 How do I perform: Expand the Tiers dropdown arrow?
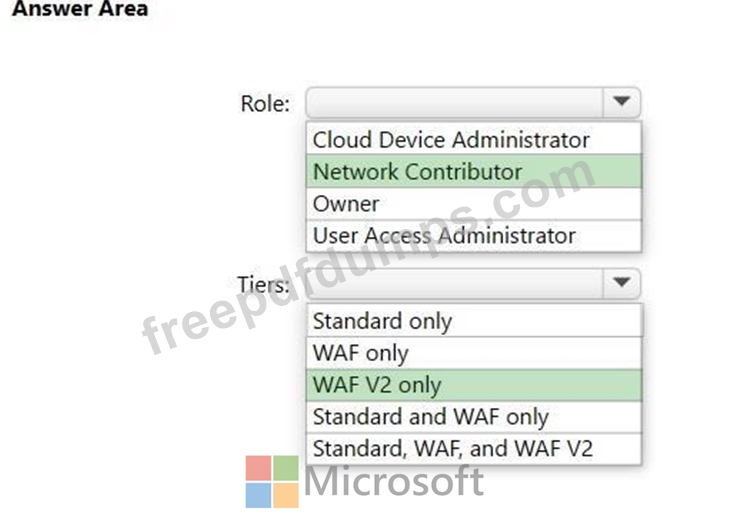point(621,284)
